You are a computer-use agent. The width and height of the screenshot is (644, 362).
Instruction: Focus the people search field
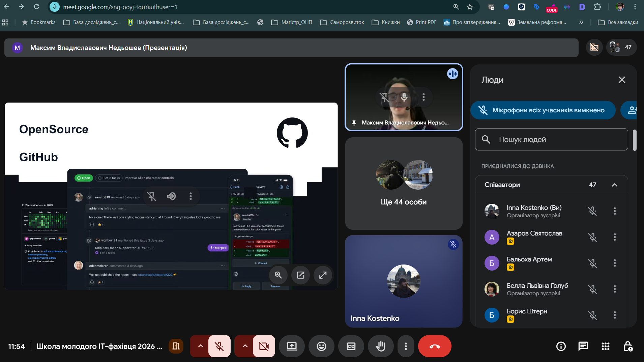click(551, 139)
